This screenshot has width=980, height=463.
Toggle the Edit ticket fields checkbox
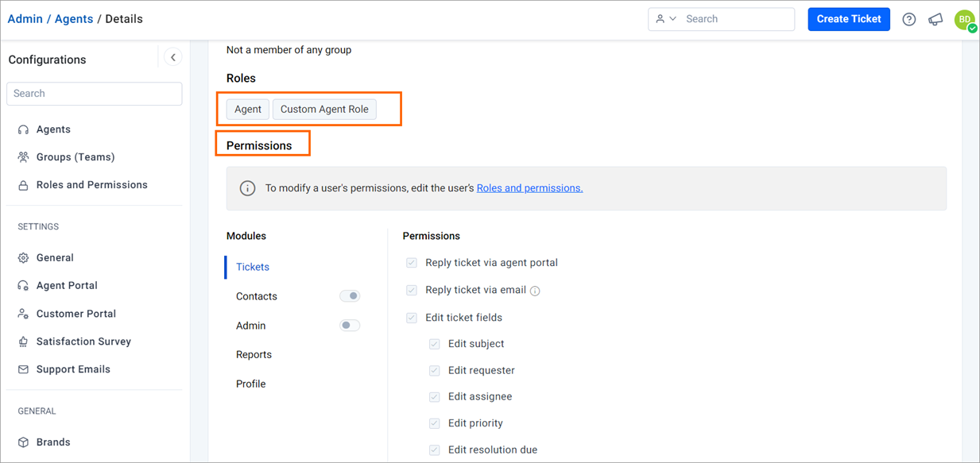412,318
